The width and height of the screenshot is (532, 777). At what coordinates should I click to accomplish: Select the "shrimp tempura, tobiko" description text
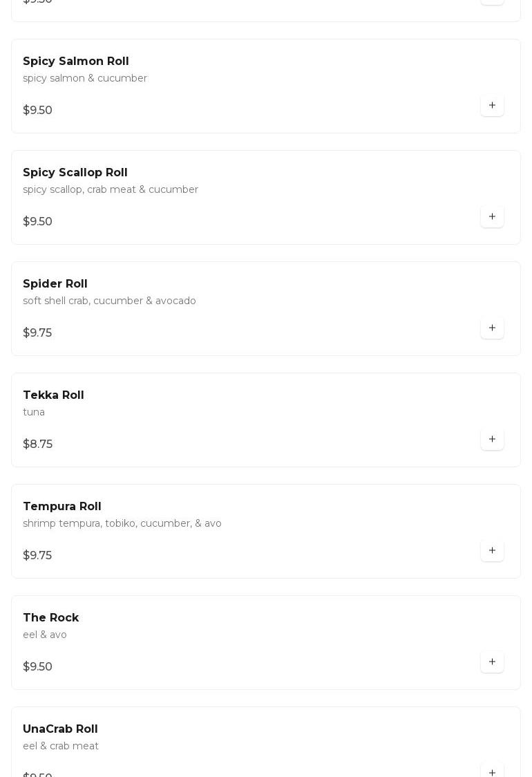click(x=122, y=523)
